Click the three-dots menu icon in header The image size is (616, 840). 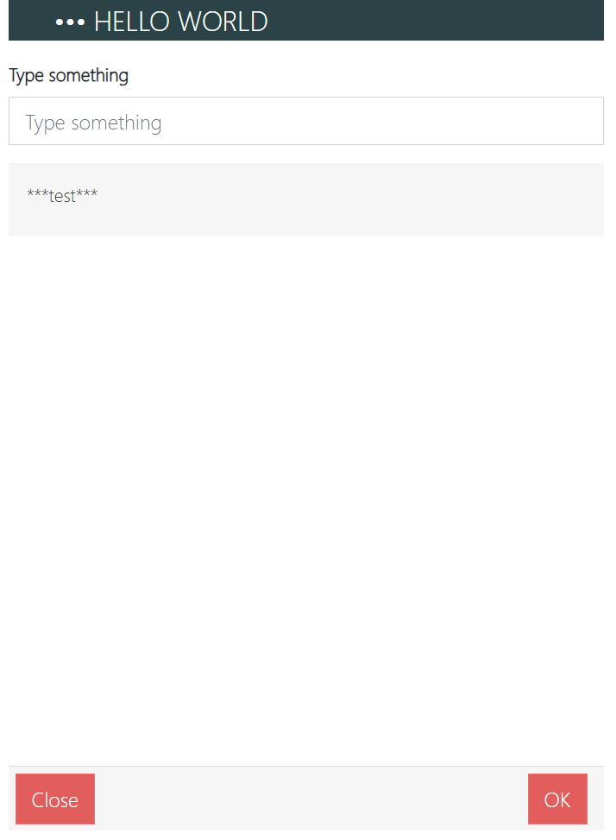point(70,22)
